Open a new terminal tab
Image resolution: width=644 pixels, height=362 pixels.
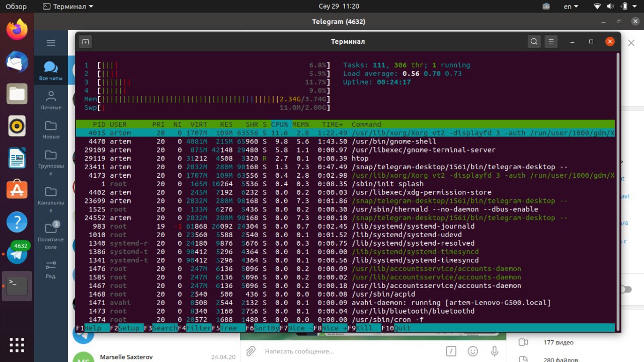(x=85, y=42)
